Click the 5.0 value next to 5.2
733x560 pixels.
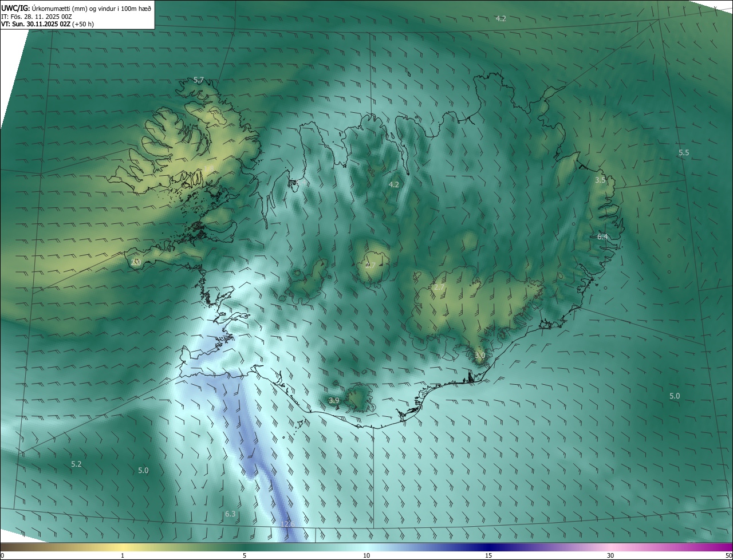(143, 470)
